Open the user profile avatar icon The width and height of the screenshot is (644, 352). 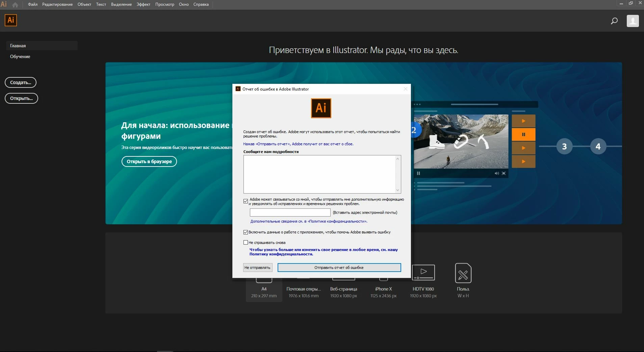[633, 21]
